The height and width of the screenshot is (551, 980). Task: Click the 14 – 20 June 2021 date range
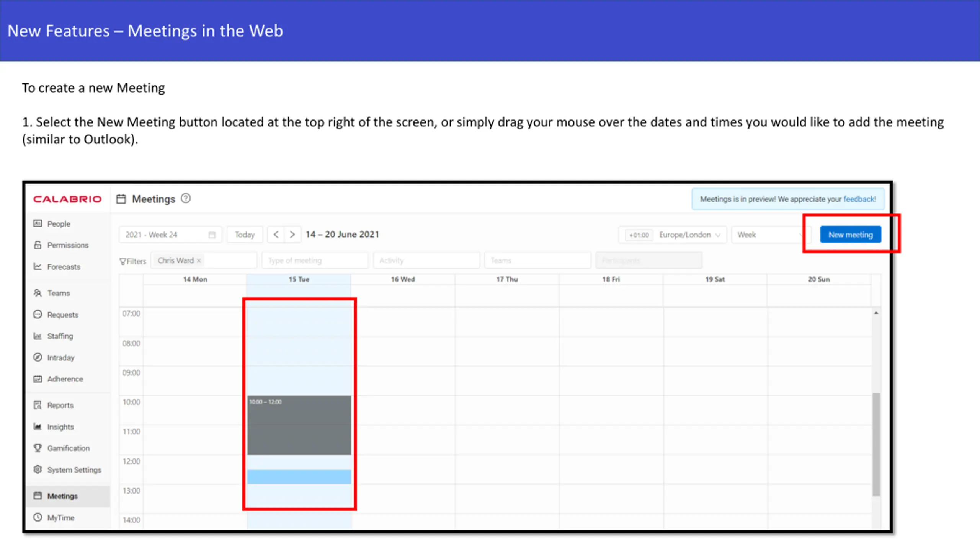342,234
